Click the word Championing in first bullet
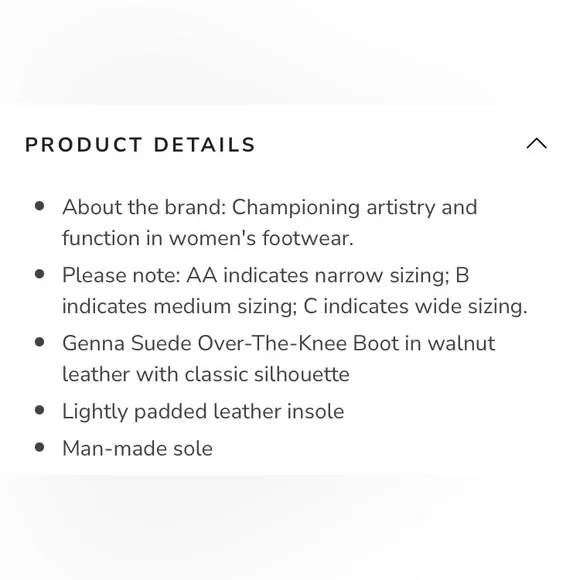 coord(296,208)
